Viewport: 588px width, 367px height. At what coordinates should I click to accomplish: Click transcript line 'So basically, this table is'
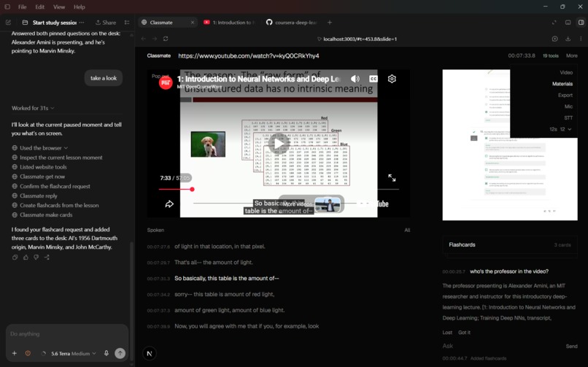226,278
